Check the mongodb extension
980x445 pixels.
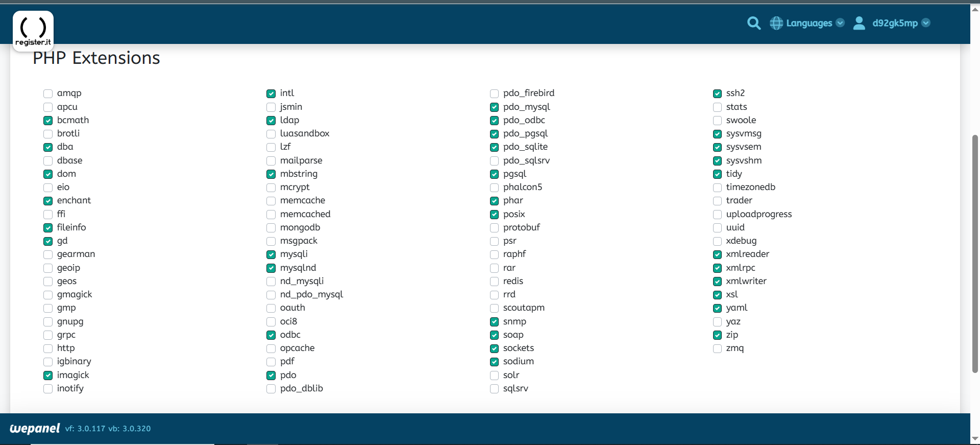coord(271,228)
